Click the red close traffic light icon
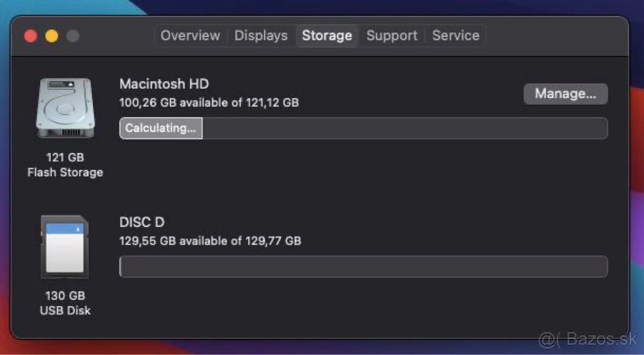The height and width of the screenshot is (355, 644). pos(31,35)
